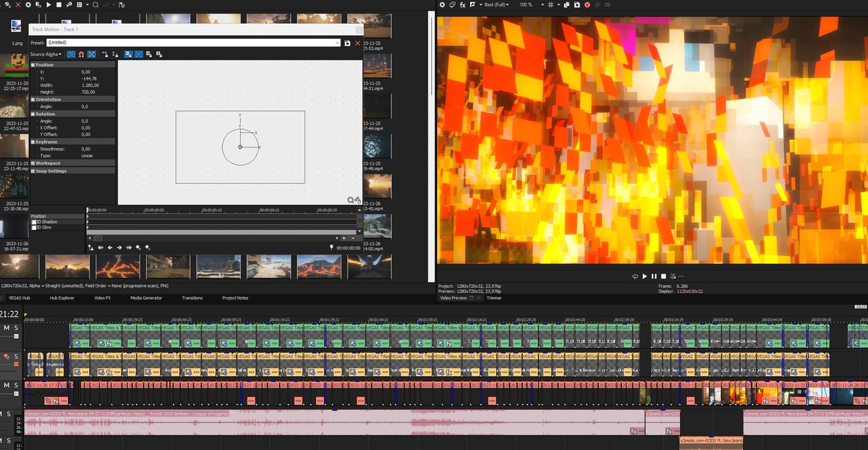Click Prevent Movement (X) icon
The image size is (868, 450).
(106, 54)
